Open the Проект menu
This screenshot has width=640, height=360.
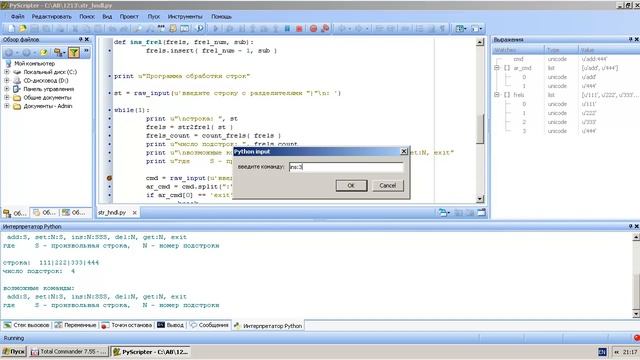pos(129,17)
